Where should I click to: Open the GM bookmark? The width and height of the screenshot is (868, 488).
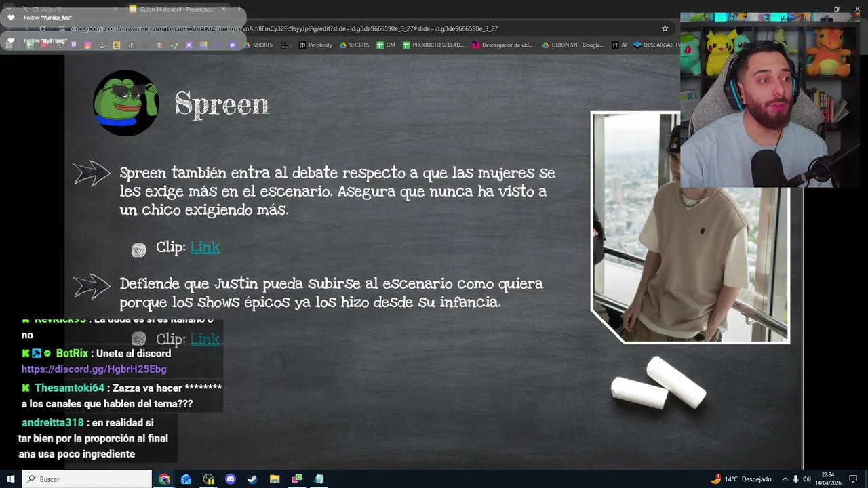386,45
